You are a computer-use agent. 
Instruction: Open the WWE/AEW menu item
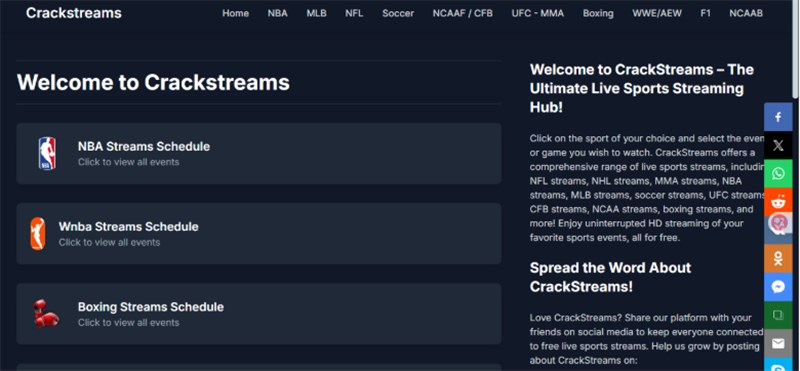[x=657, y=13]
